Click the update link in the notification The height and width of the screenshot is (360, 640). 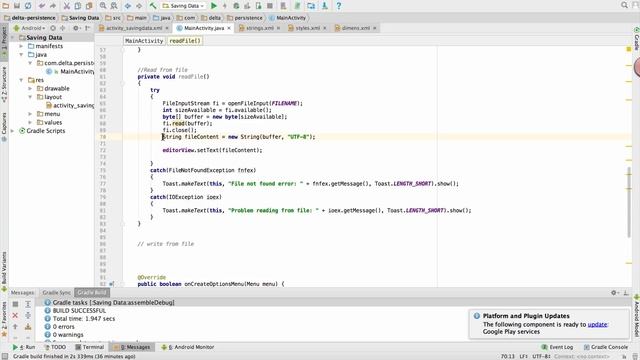click(x=597, y=324)
